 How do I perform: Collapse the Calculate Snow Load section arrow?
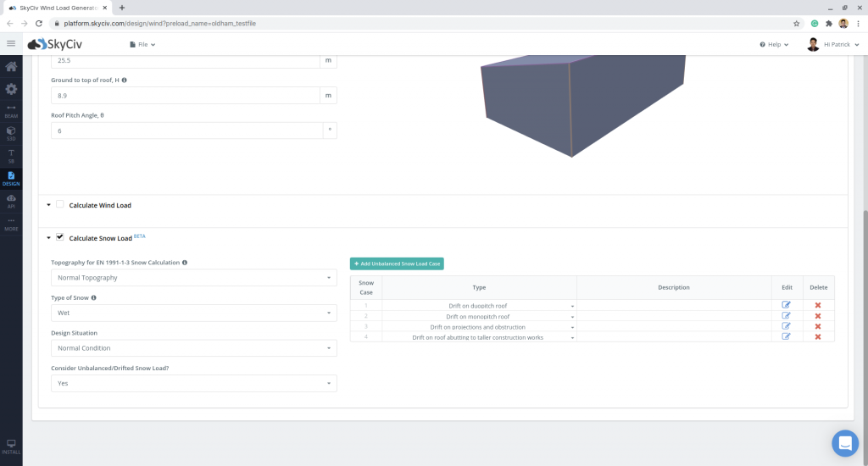pos(48,238)
